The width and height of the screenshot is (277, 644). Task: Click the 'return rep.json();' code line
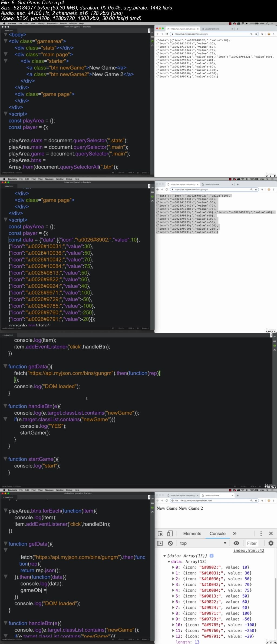(x=40, y=570)
